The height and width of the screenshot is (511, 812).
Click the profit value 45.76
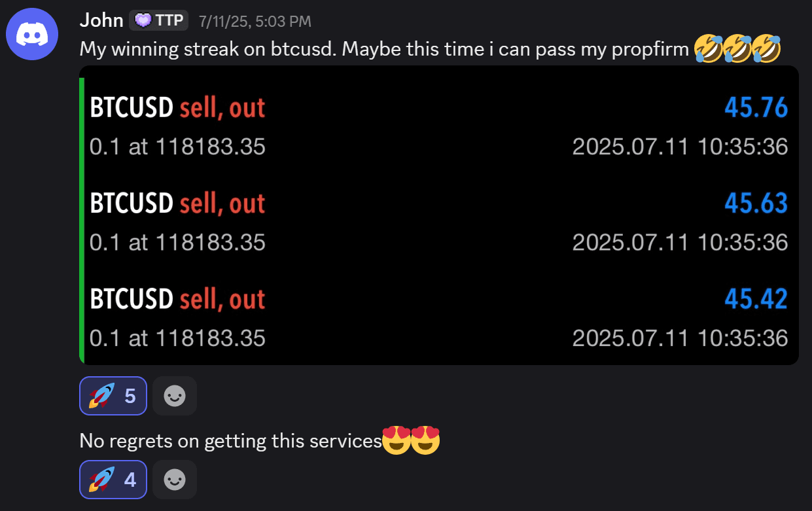(756, 107)
